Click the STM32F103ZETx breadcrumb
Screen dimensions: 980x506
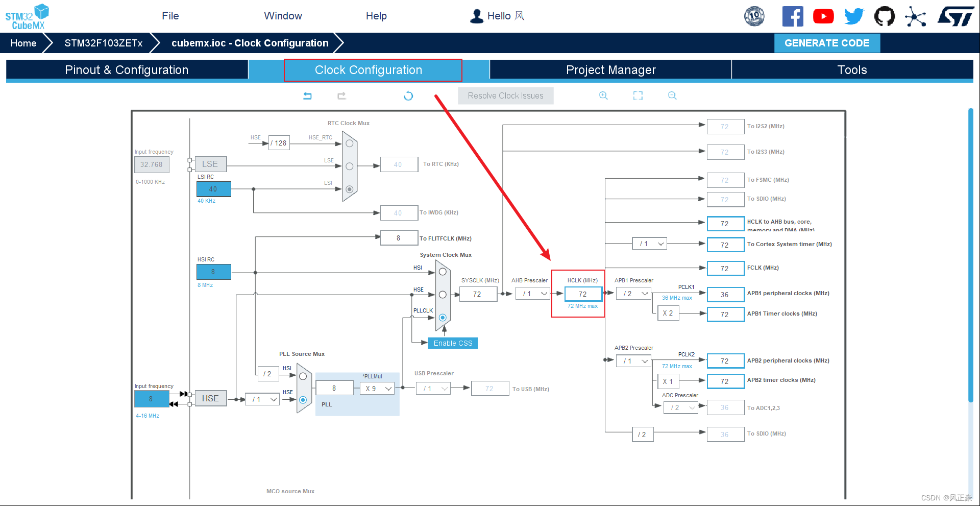coord(104,43)
